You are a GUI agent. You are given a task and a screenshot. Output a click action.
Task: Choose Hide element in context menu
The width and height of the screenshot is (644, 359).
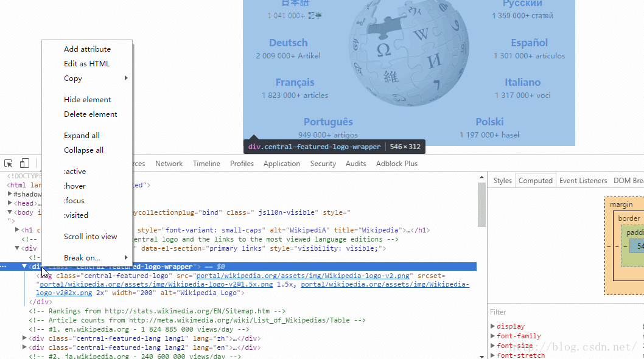[87, 99]
